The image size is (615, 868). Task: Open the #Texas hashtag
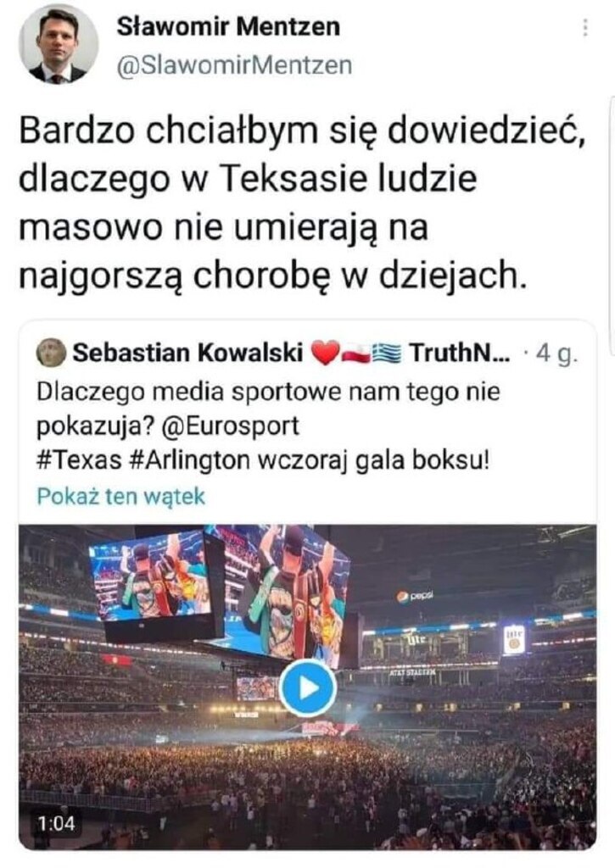pyautogui.click(x=79, y=460)
